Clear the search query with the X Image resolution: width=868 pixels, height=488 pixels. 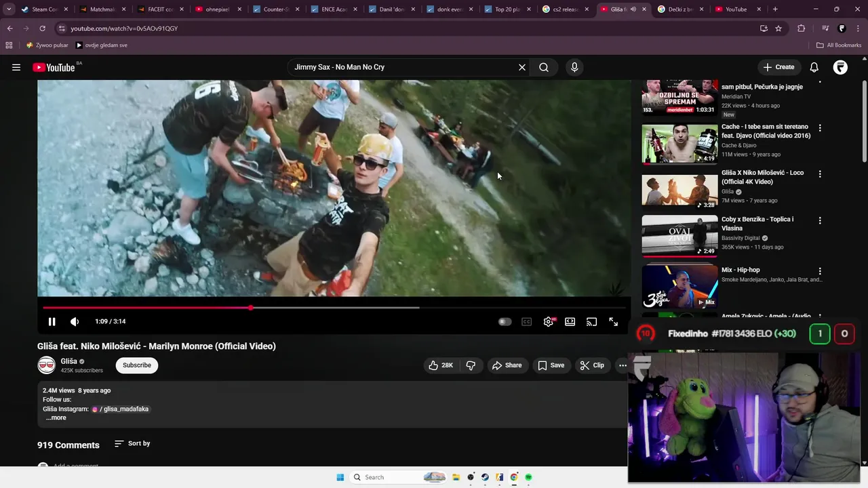[522, 67]
